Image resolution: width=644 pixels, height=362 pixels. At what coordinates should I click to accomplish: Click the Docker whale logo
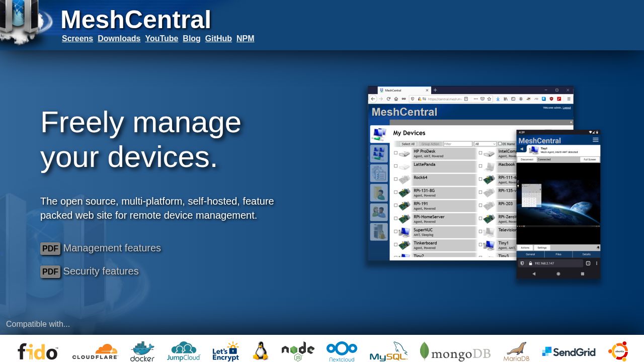click(142, 351)
